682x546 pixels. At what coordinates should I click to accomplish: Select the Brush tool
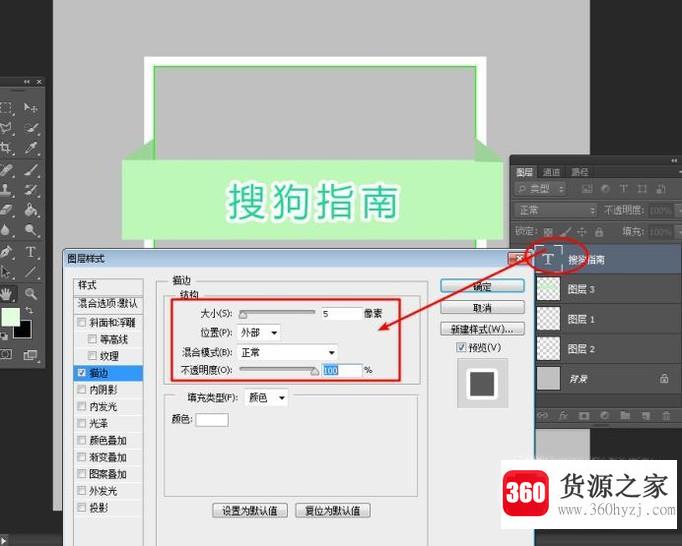[x=30, y=170]
